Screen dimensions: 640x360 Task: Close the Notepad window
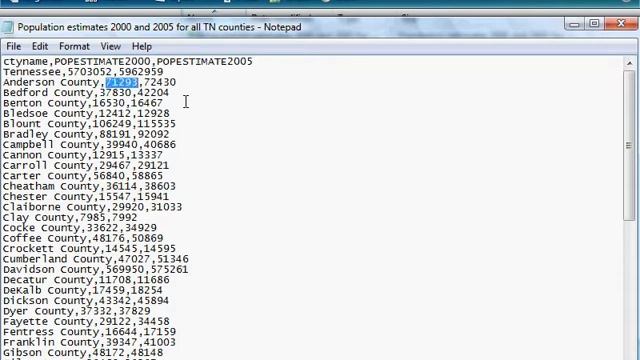(621, 24)
